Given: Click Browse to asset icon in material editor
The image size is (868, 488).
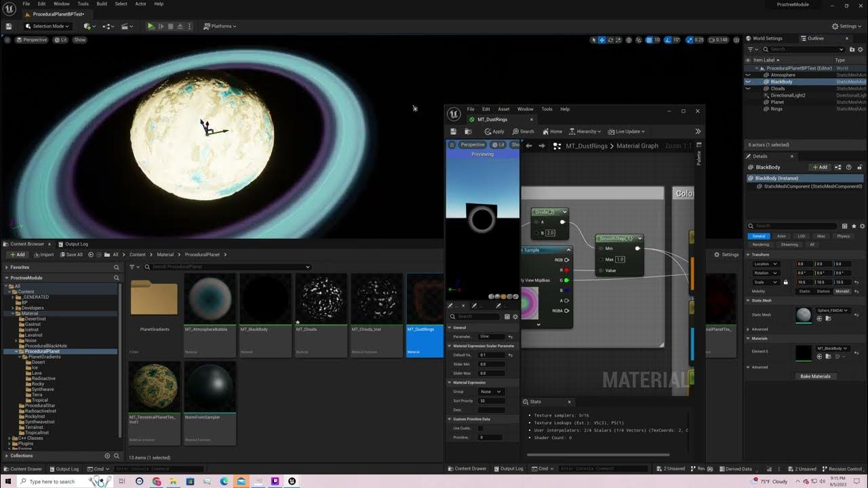Looking at the screenshot, I should (x=468, y=131).
